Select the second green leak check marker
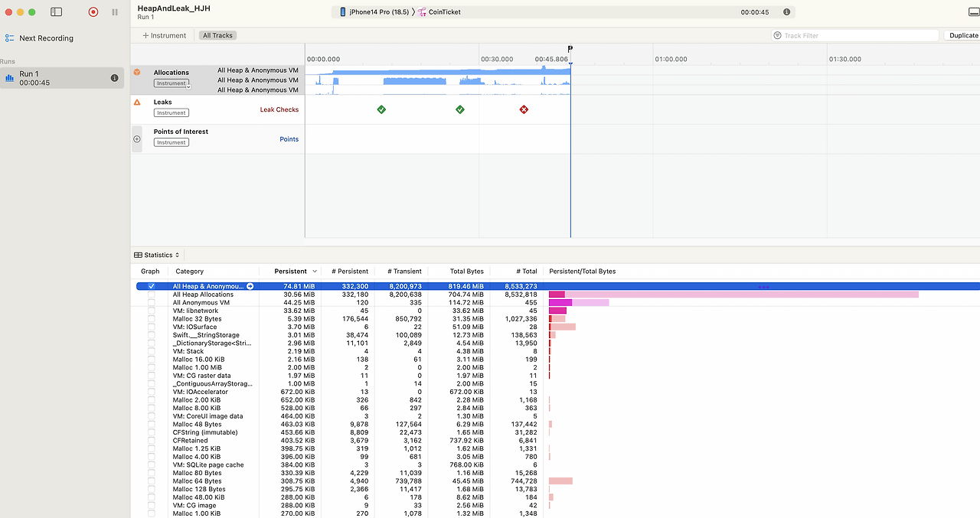This screenshot has height=518, width=980. (x=460, y=109)
